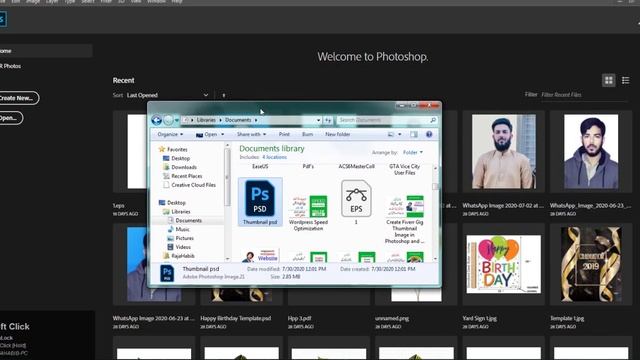
Task: Open WhatsApp_Image_2020-06-23 recent thumbnail
Action: pyautogui.click(x=591, y=151)
